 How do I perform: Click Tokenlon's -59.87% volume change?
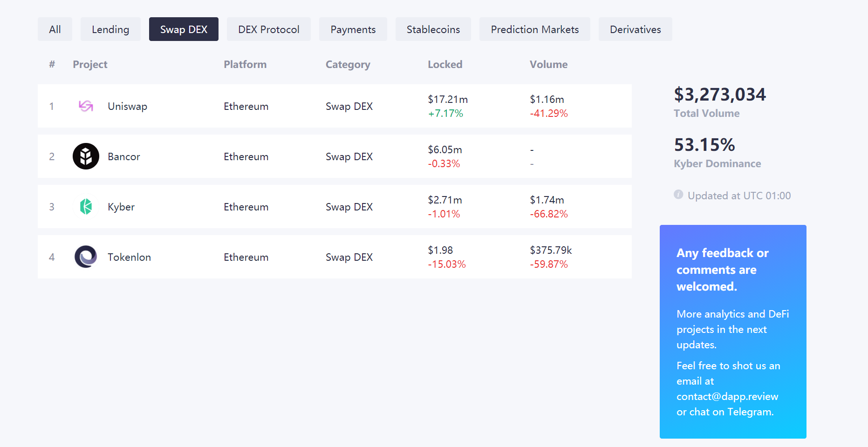click(x=549, y=264)
